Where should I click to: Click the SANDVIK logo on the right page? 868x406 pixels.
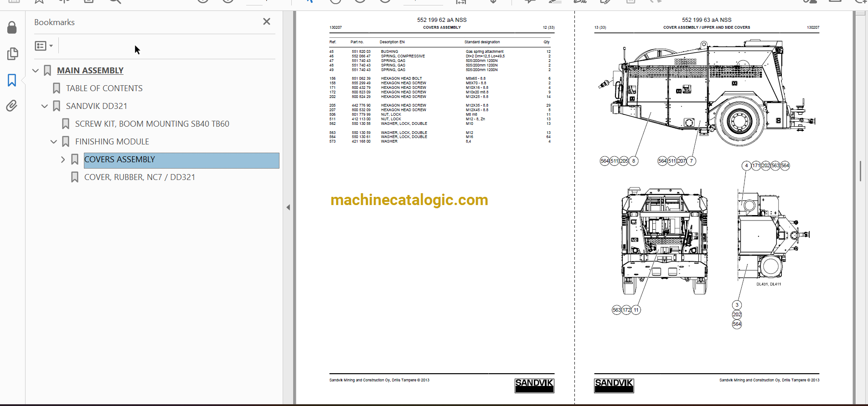coord(614,385)
